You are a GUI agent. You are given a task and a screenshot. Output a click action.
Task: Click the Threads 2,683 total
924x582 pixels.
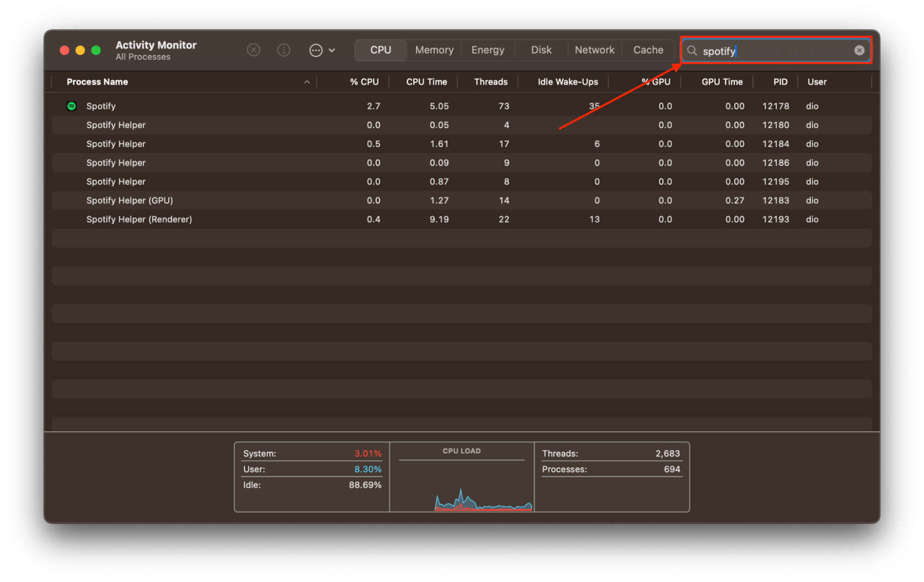(x=611, y=454)
